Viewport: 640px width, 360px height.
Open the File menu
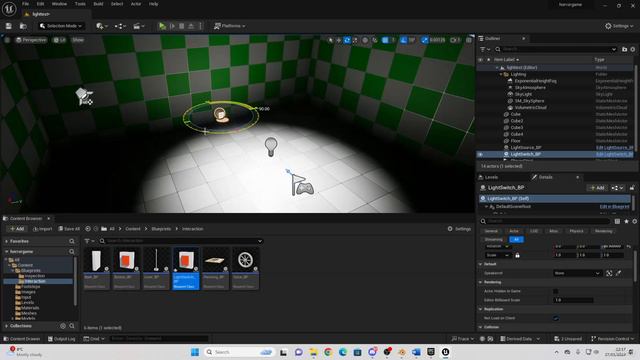click(25, 4)
